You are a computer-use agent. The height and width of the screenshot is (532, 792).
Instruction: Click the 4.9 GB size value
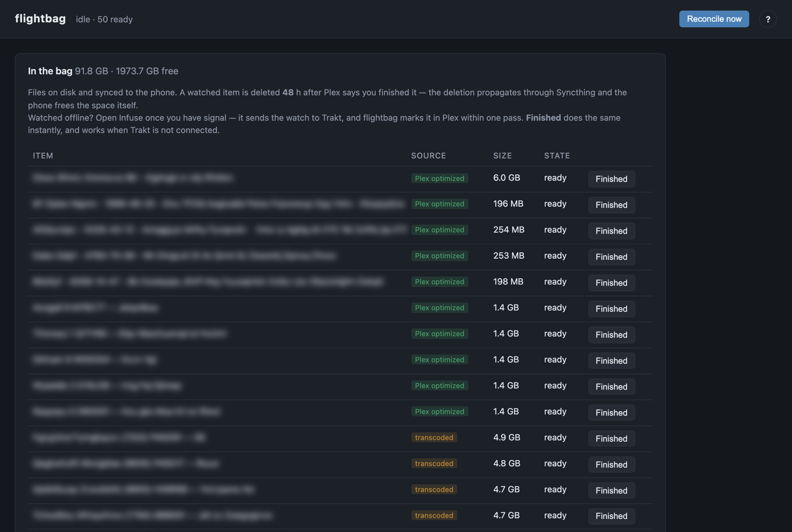[506, 437]
